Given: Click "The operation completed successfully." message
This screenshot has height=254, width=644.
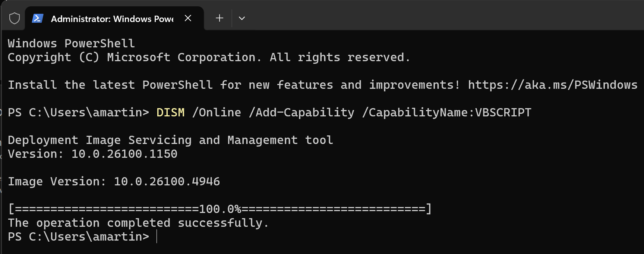Looking at the screenshot, I should click(x=138, y=223).
